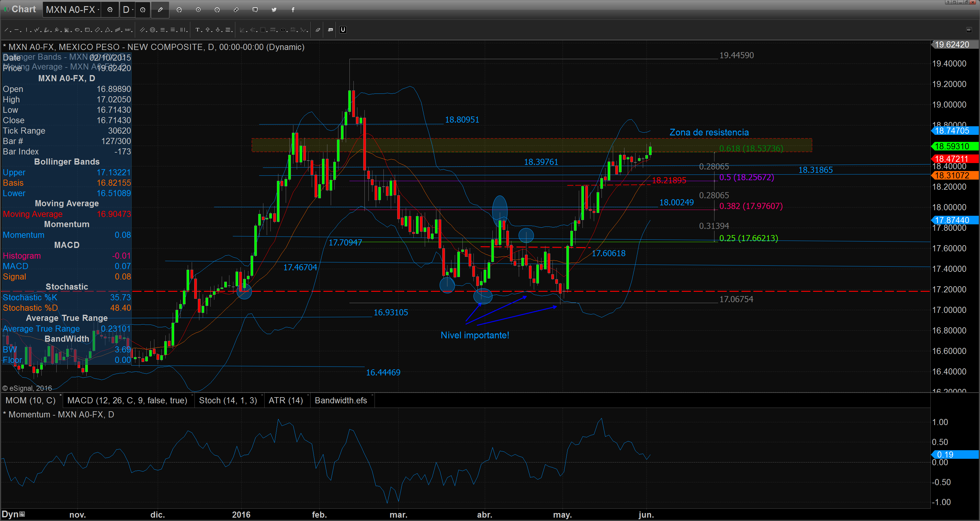
Task: Click the 'Nivel importante!' annotation text
Action: pos(475,336)
